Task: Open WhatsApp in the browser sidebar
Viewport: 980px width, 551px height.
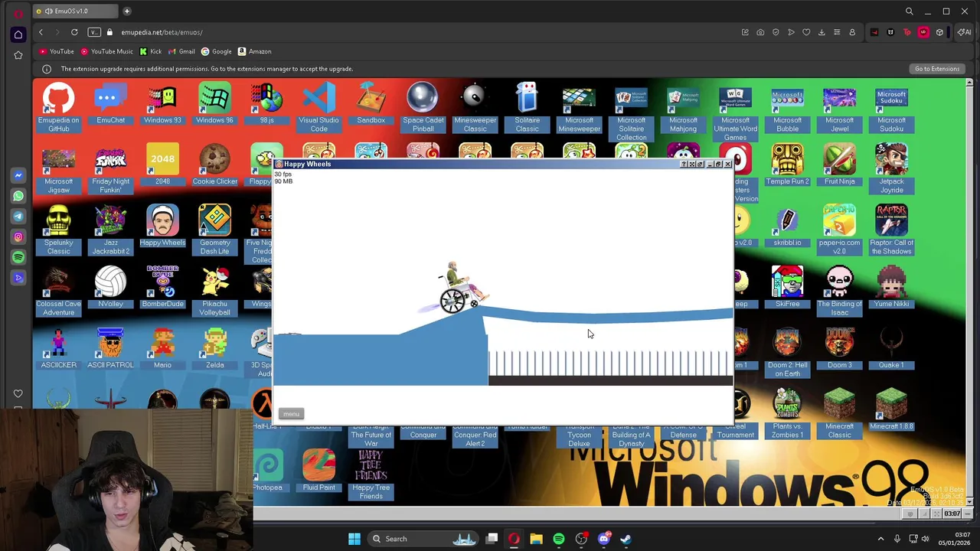Action: [18, 196]
